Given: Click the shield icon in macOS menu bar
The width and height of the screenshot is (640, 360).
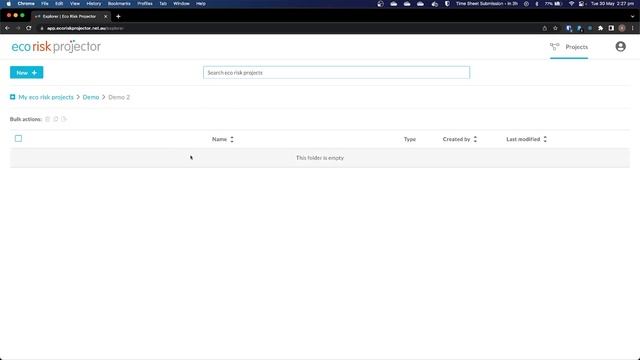Looking at the screenshot, I should point(447,4).
